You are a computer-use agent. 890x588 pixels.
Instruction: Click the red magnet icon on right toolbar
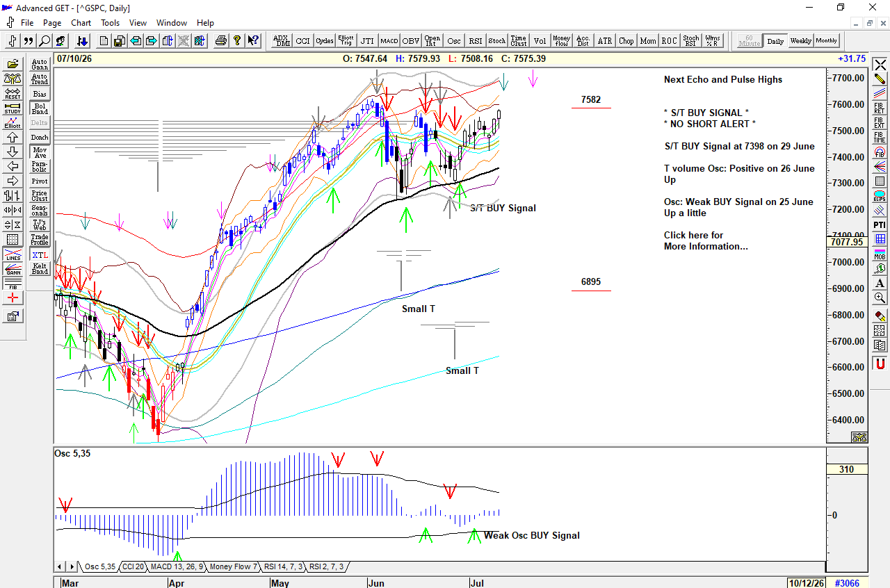(880, 364)
